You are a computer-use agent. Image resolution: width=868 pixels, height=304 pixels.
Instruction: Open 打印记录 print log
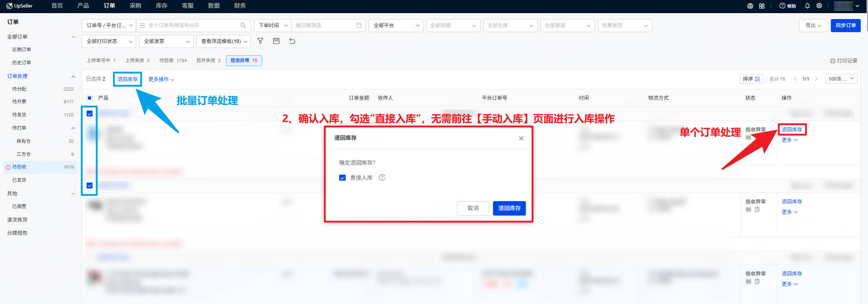(x=844, y=61)
